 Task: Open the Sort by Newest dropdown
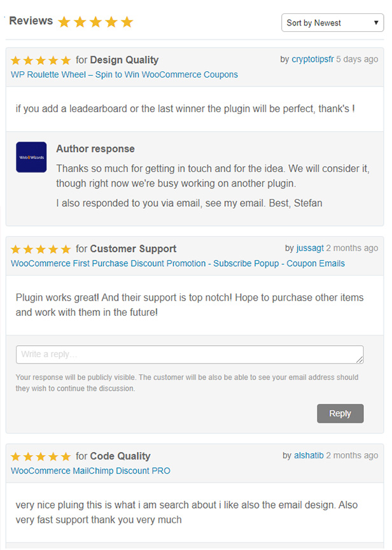(332, 23)
